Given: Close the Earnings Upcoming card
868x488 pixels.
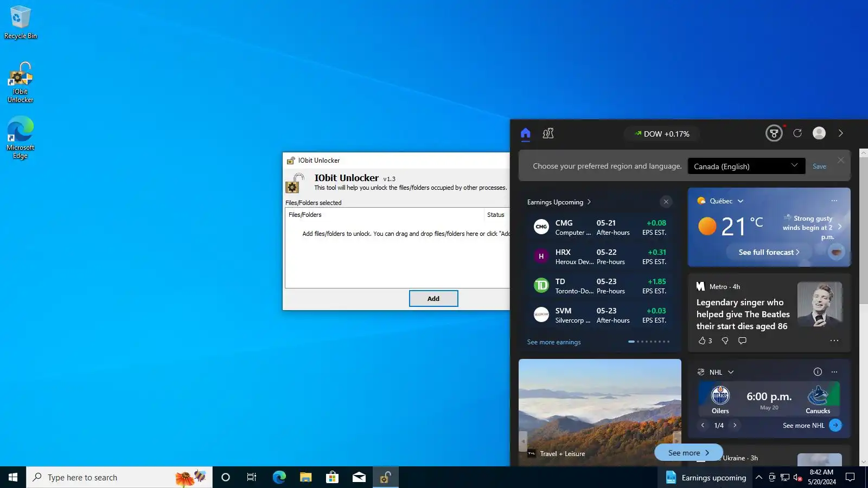Looking at the screenshot, I should coord(666,202).
